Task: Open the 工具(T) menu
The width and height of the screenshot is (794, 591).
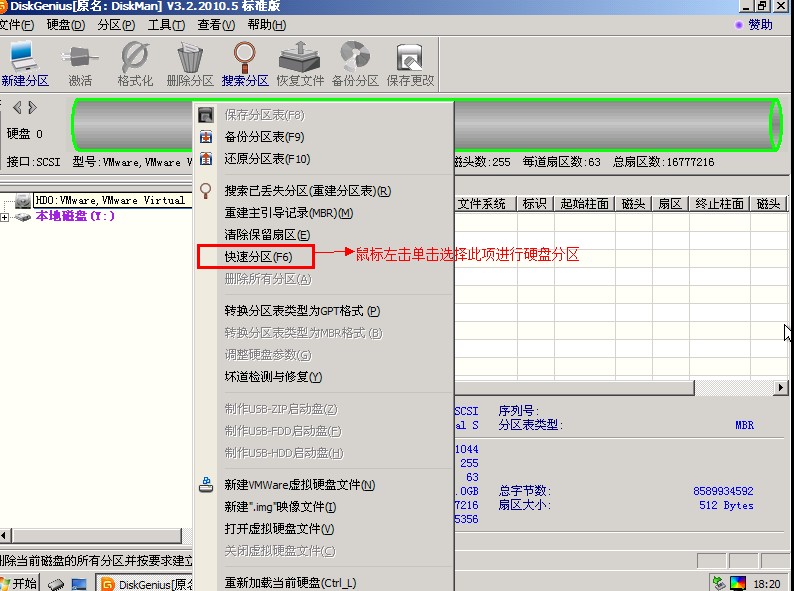Action: coord(166,25)
